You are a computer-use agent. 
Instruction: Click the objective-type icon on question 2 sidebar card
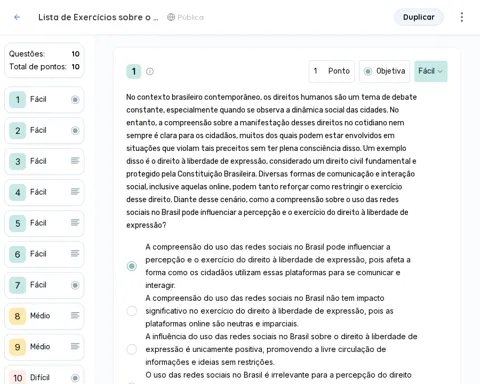75,130
